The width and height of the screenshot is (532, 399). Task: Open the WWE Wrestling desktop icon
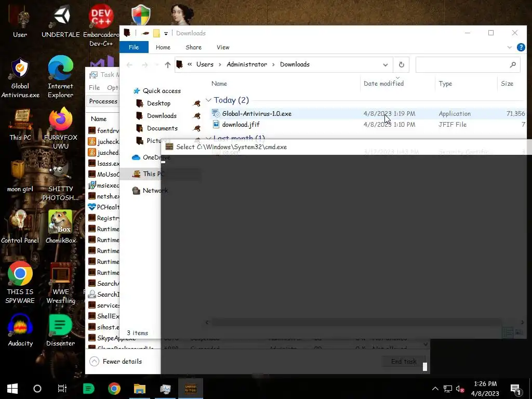coord(60,283)
